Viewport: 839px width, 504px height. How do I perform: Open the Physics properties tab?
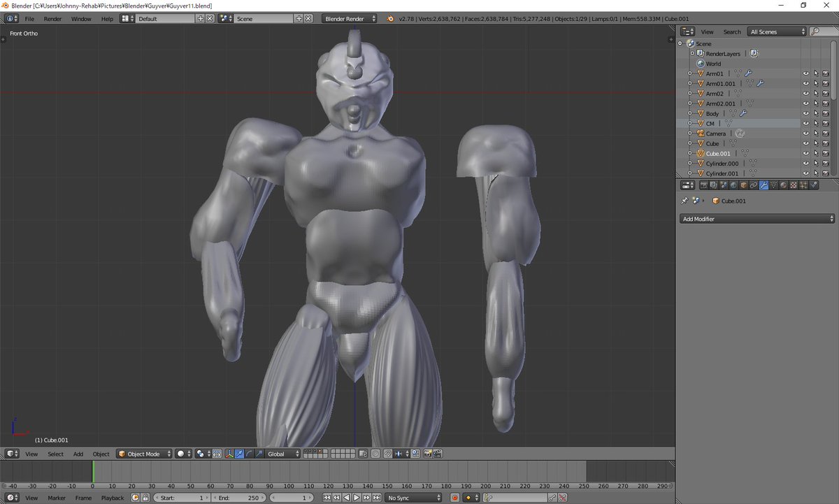click(814, 185)
